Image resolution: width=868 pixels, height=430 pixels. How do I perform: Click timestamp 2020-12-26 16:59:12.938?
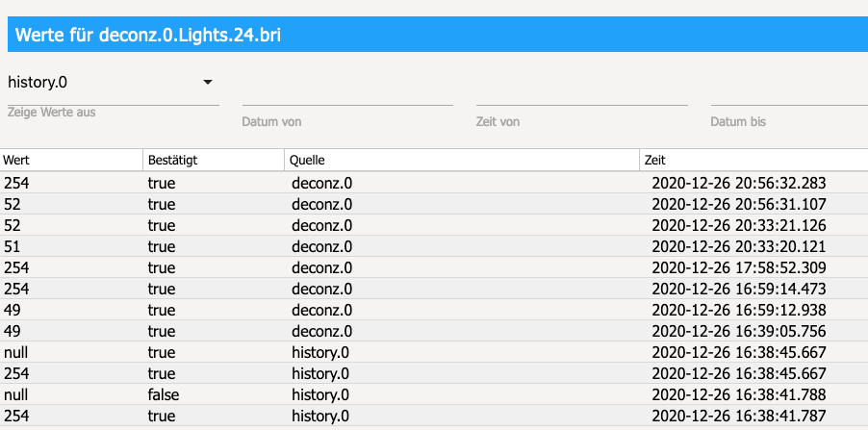pos(739,310)
